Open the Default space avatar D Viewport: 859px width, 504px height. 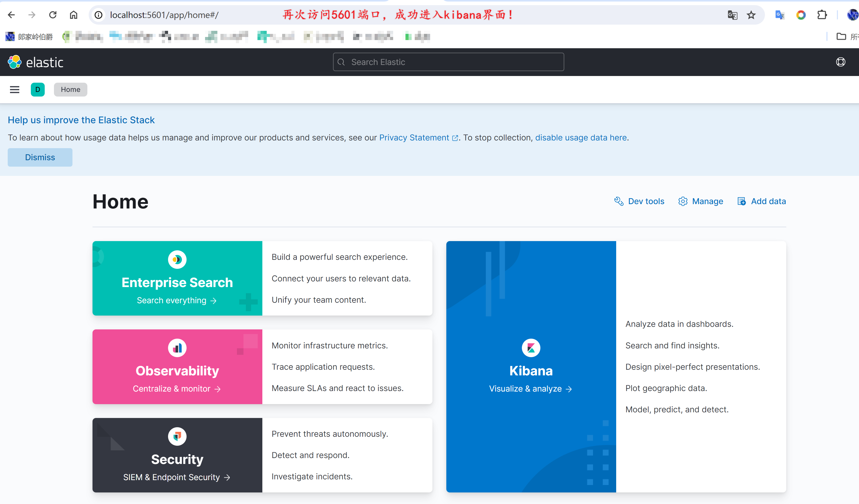coord(38,90)
